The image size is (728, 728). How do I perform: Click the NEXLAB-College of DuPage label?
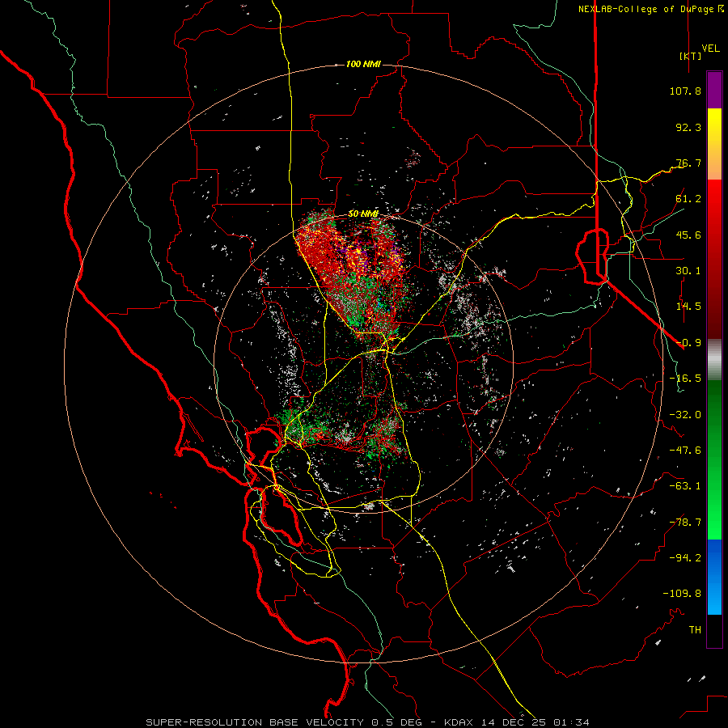pyautogui.click(x=645, y=9)
